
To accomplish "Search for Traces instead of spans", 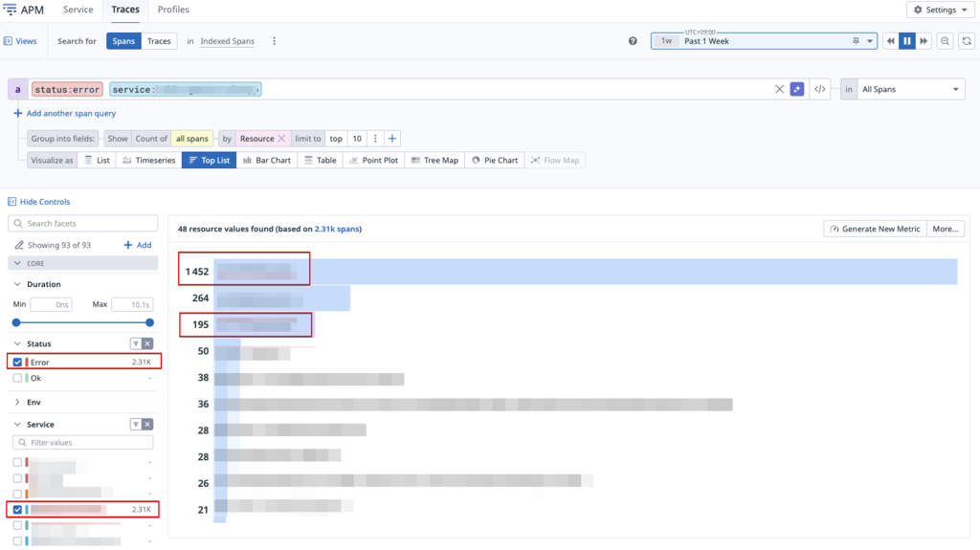I will [x=159, y=41].
